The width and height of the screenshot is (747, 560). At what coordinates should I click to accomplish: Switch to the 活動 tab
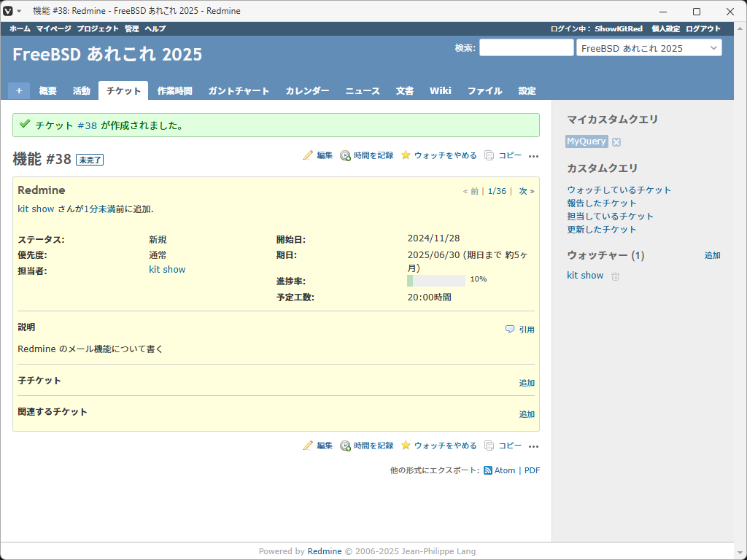(x=82, y=91)
